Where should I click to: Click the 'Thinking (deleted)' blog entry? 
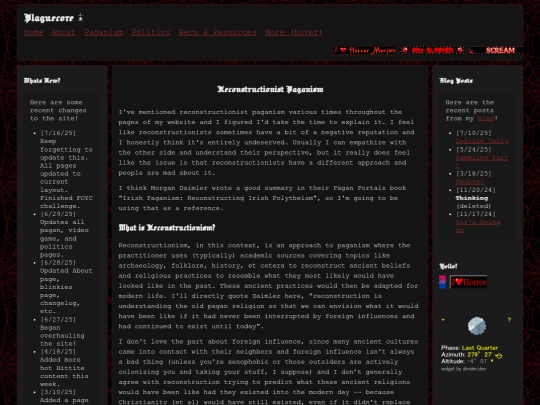(473, 202)
